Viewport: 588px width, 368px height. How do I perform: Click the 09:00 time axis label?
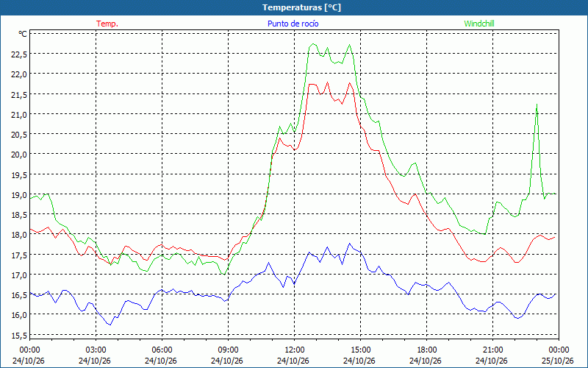(229, 350)
